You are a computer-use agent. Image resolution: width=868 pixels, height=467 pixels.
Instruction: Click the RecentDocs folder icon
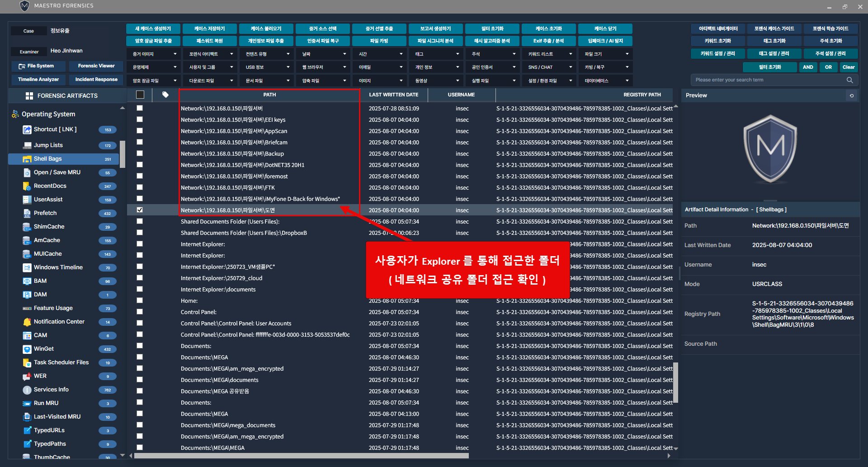(x=27, y=186)
